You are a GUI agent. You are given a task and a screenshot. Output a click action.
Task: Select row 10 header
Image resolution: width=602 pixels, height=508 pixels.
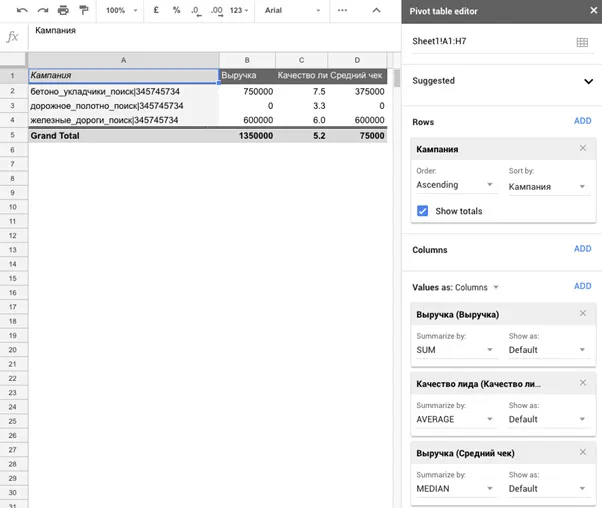point(13,207)
